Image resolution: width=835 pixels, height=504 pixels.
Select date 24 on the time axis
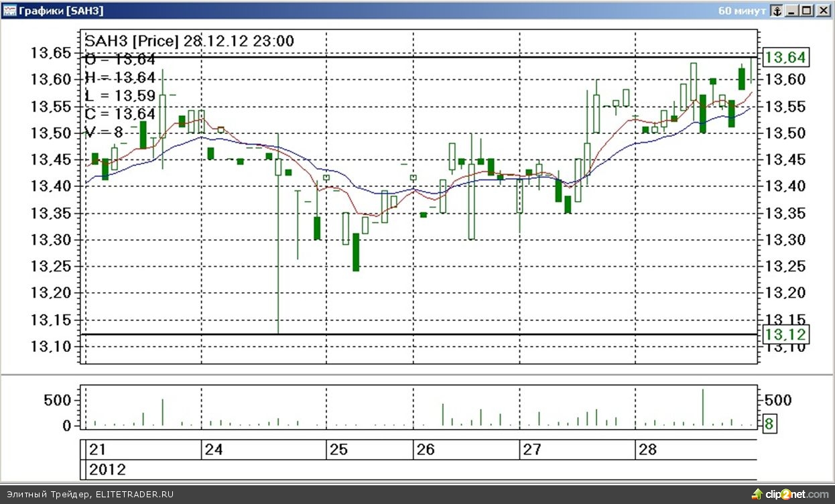[214, 450]
